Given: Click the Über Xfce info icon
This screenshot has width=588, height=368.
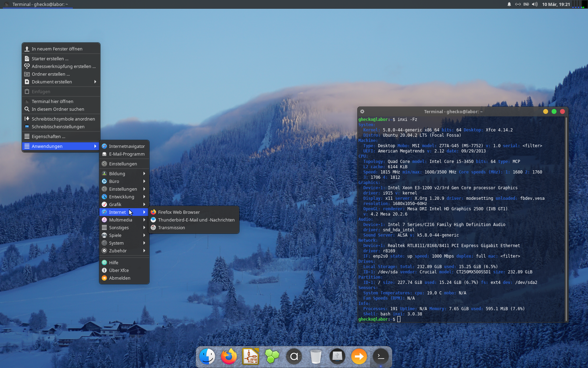Looking at the screenshot, I should pos(104,270).
